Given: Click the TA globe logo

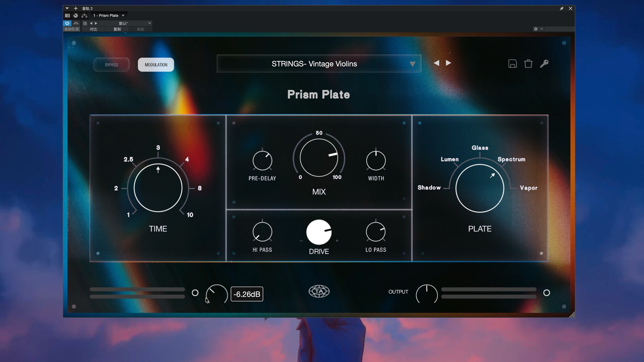Looking at the screenshot, I should coord(319,291).
